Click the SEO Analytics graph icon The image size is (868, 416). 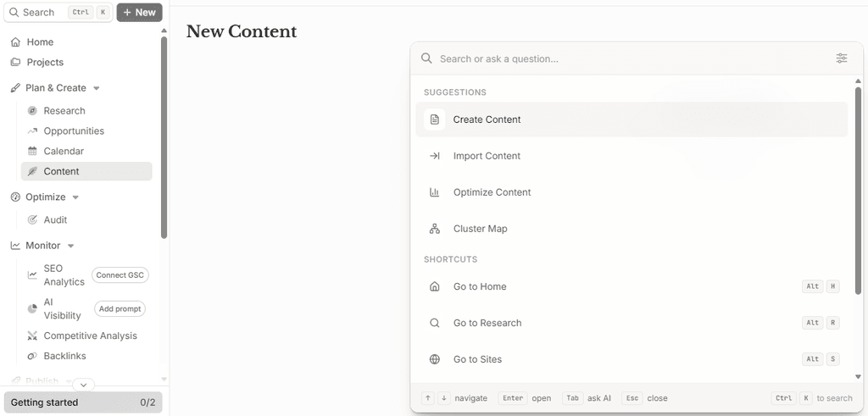point(33,275)
